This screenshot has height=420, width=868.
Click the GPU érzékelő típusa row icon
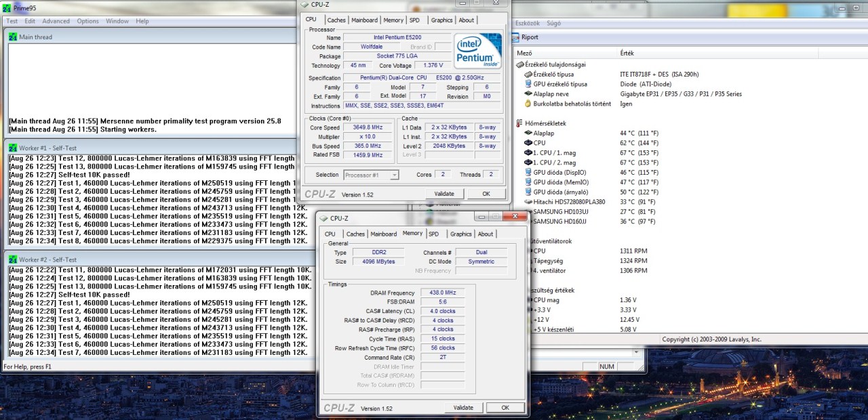(528, 84)
